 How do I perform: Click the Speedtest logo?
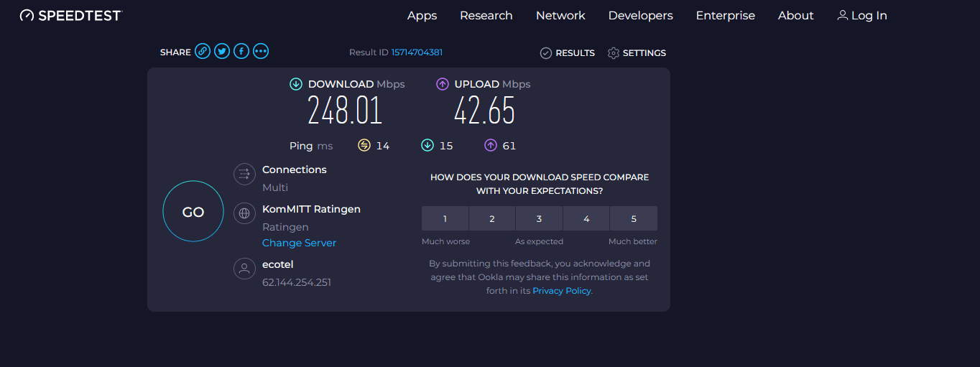click(71, 15)
